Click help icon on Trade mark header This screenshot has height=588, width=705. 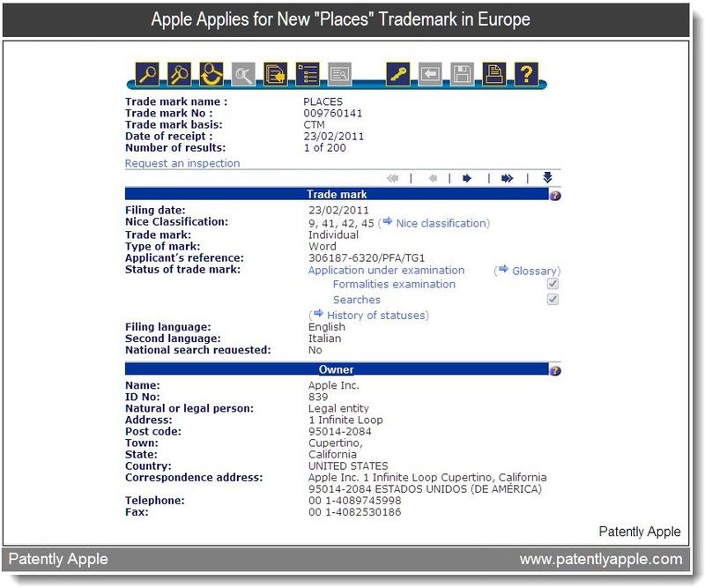coord(555,195)
